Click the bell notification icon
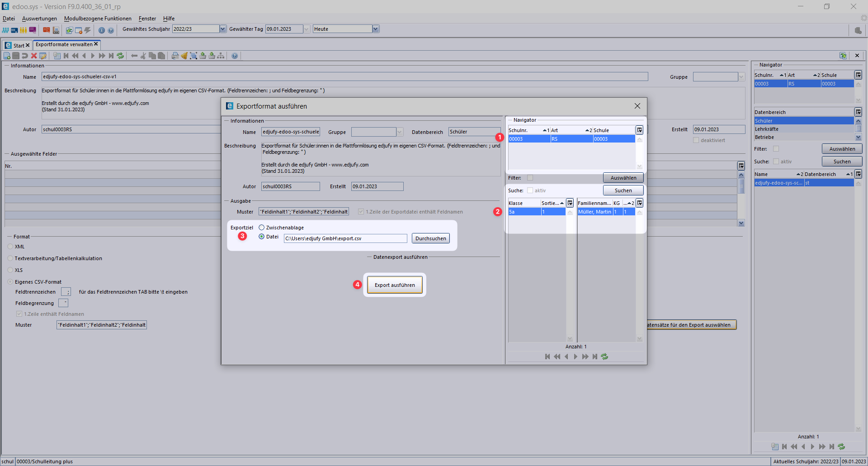 point(184,56)
